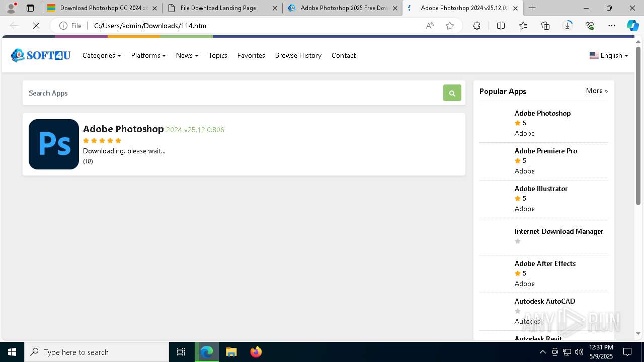Open the English language dropdown
The height and width of the screenshot is (362, 644).
[x=609, y=55]
